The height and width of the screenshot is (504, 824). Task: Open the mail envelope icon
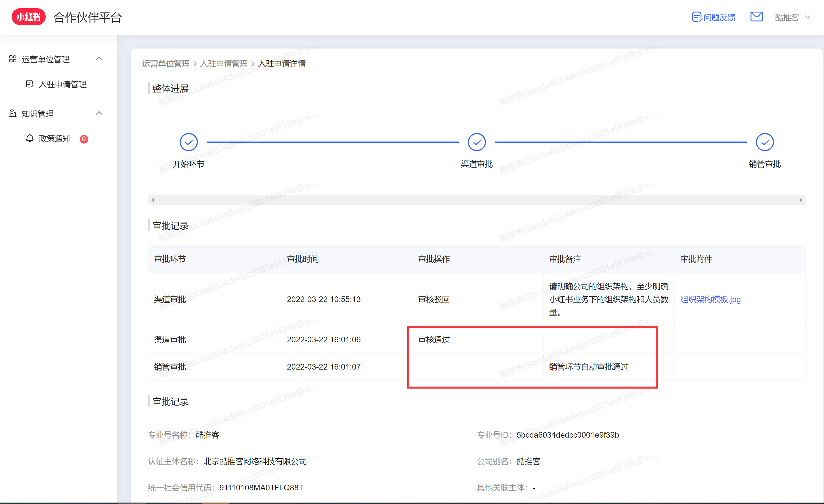(x=756, y=16)
